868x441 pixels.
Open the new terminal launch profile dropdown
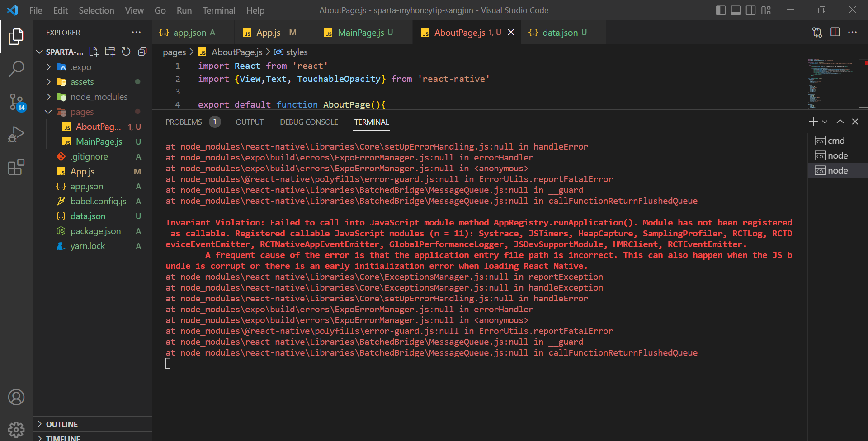point(825,122)
